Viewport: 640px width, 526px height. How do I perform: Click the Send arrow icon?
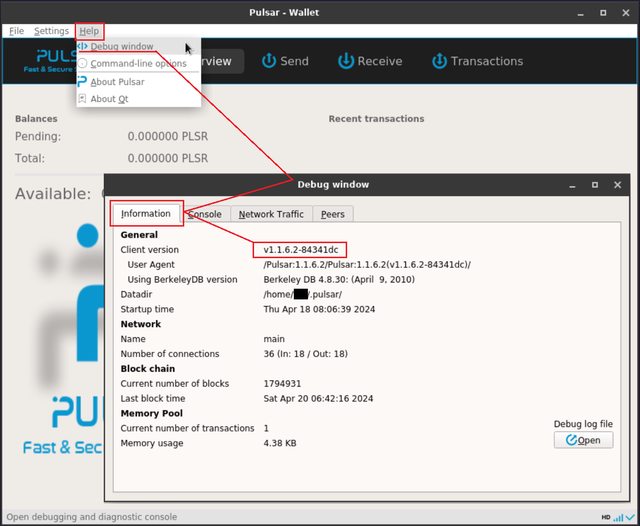pos(269,61)
